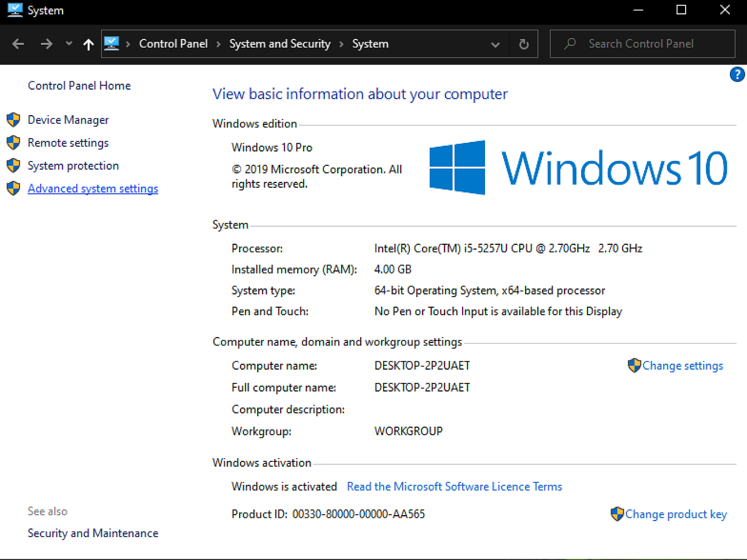Click the Forward navigation arrow

tap(46, 44)
